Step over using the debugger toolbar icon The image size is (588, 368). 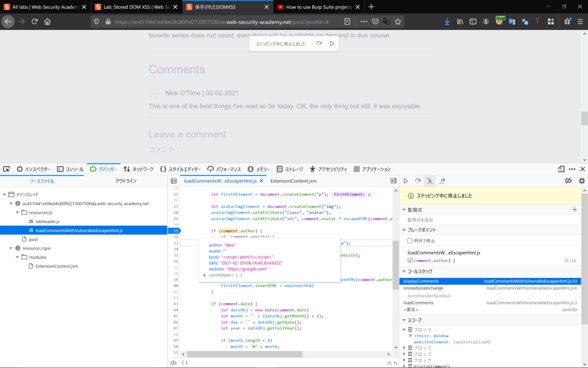click(417, 181)
